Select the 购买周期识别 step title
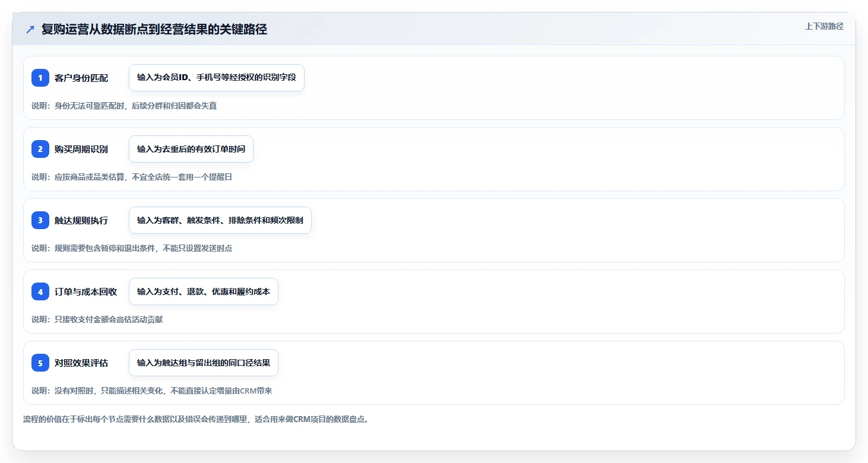Image resolution: width=868 pixels, height=463 pixels. click(x=81, y=149)
